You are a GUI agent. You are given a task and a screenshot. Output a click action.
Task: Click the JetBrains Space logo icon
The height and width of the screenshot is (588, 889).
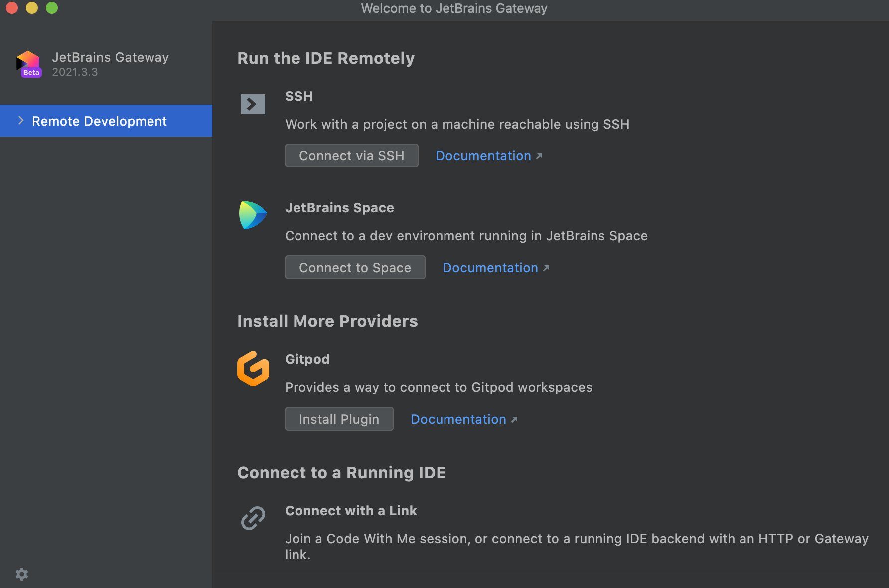point(253,215)
